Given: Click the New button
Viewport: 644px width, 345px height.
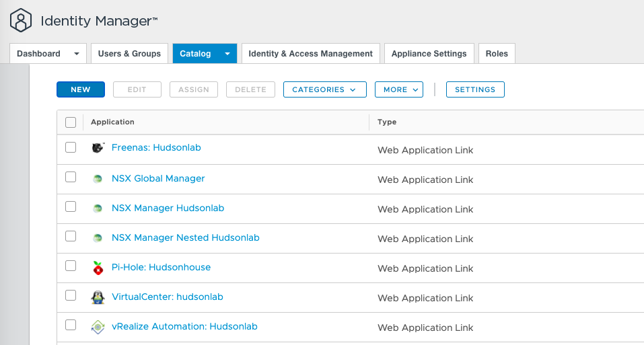Looking at the screenshot, I should point(81,89).
